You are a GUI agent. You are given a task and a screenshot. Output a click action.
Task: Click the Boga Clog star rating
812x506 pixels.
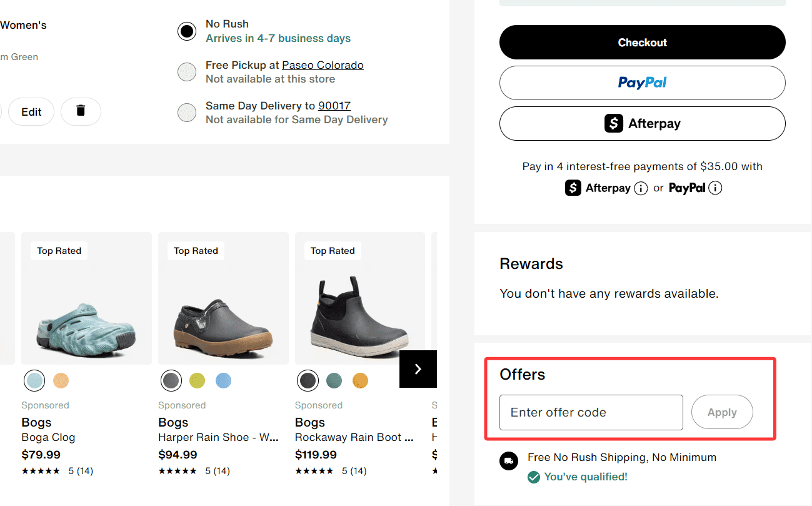41,471
